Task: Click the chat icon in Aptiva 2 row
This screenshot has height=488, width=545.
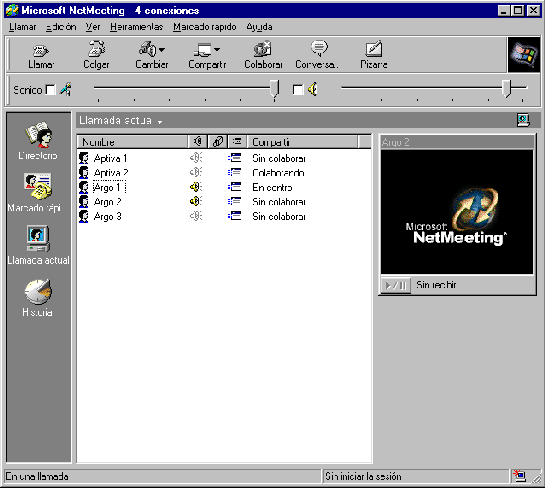Action: coord(235,172)
